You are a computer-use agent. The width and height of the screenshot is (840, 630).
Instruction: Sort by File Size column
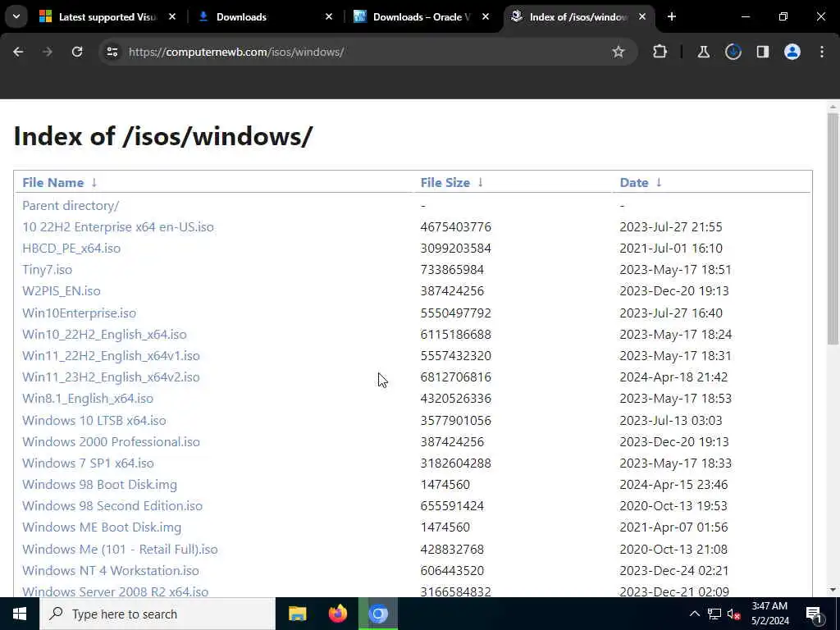pos(445,183)
